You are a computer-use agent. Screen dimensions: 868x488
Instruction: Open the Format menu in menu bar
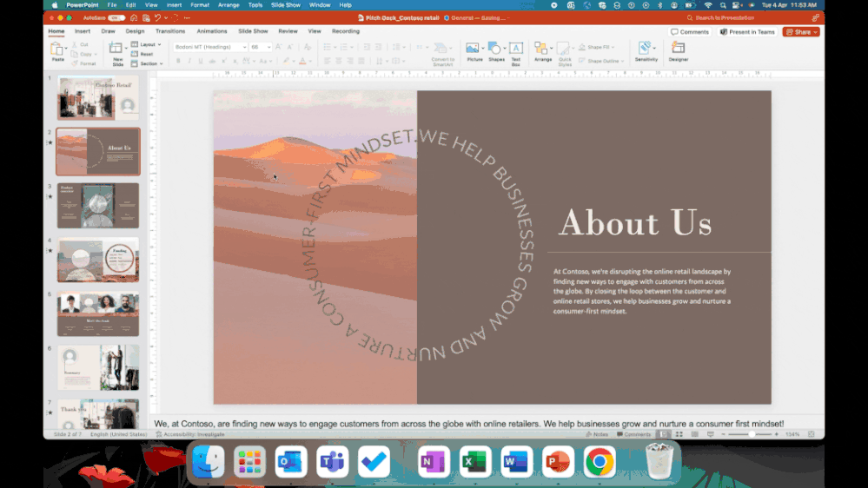[x=200, y=5]
